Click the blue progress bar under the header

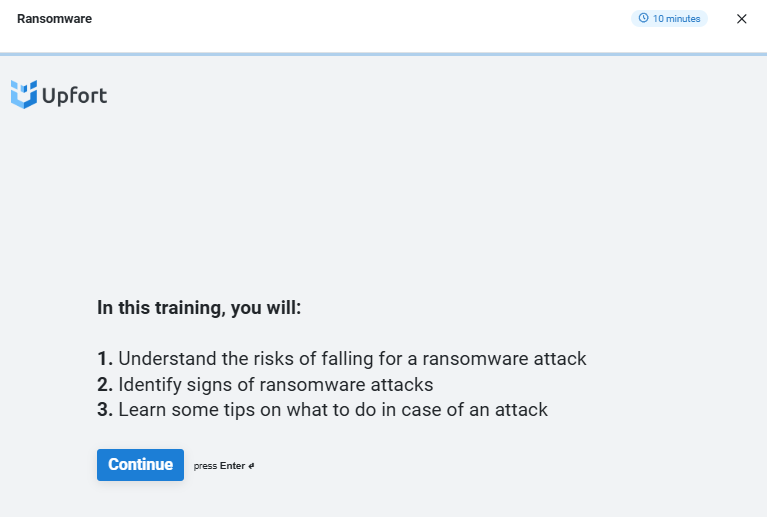click(x=384, y=54)
